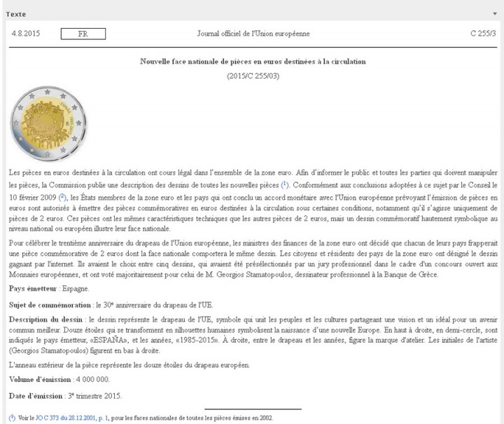
Task: Click the Pays émetteur label
Action: pos(33,289)
